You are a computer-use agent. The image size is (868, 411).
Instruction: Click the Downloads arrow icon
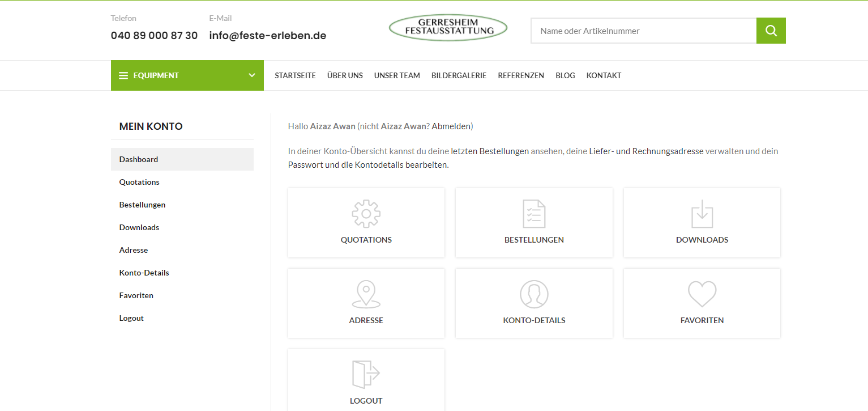coord(702,214)
